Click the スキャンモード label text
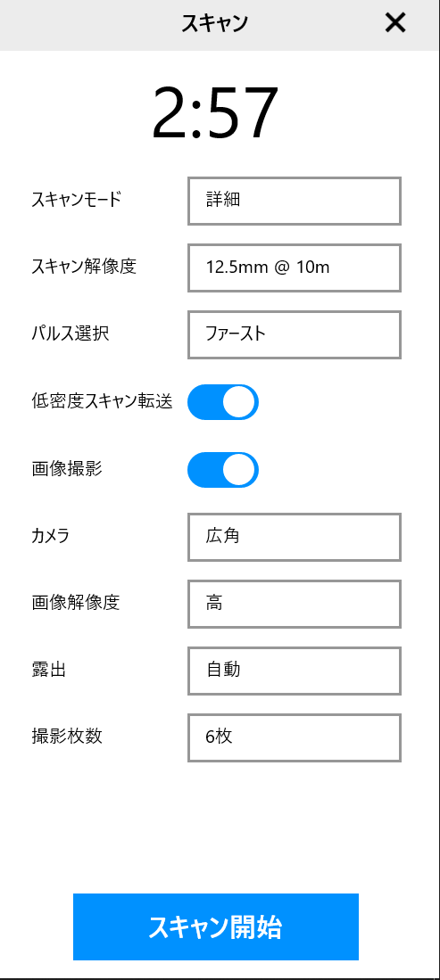 click(x=77, y=200)
